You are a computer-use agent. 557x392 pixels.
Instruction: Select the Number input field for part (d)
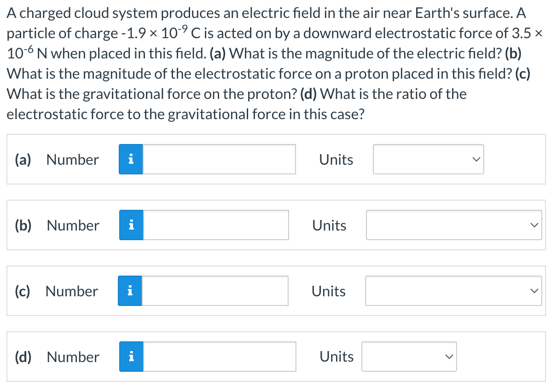tap(219, 357)
